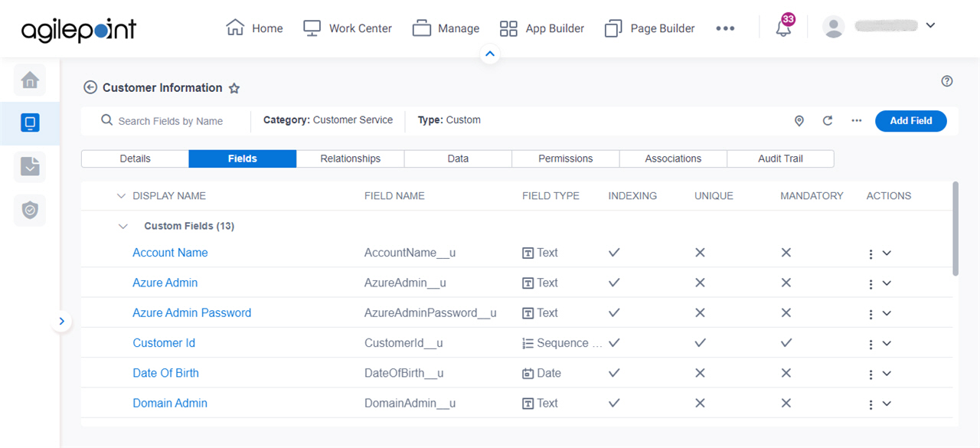The width and height of the screenshot is (980, 448).
Task: Expand the left sidebar with arrow button
Action: pyautogui.click(x=62, y=322)
